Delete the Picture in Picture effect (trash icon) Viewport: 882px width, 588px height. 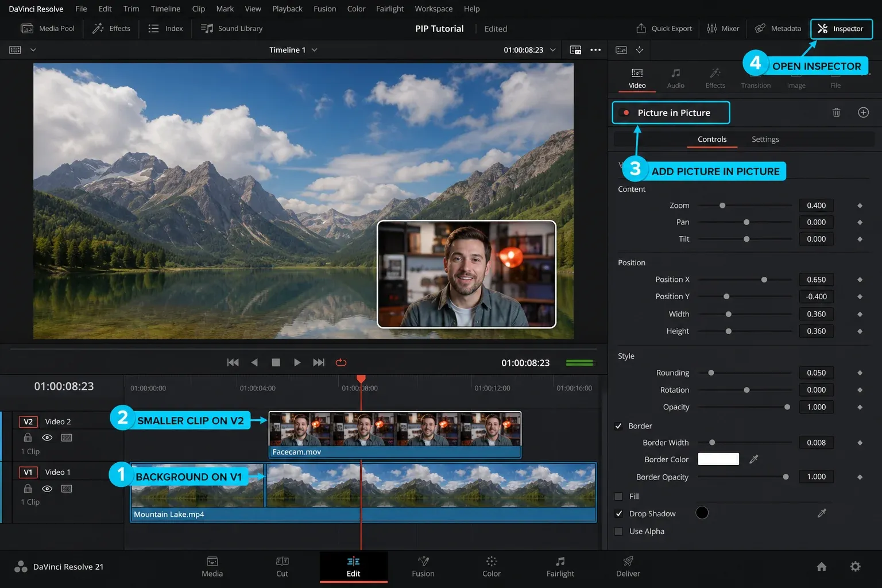[x=836, y=113]
